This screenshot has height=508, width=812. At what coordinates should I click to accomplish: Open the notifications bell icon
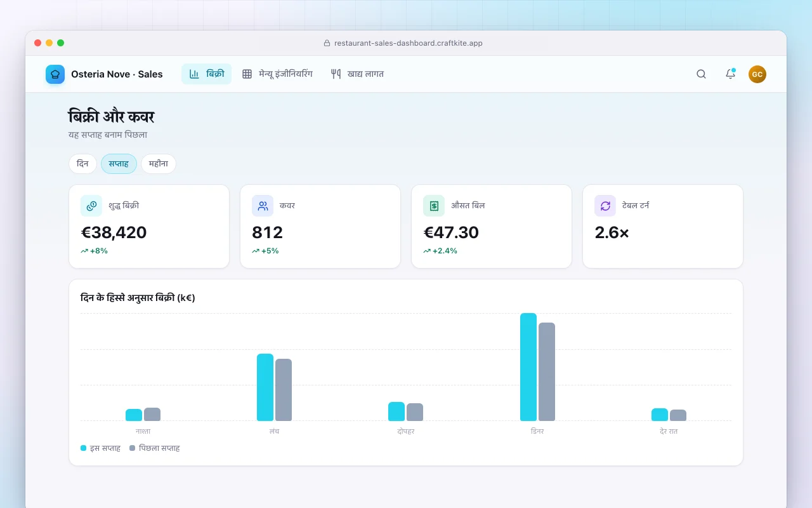click(x=730, y=74)
